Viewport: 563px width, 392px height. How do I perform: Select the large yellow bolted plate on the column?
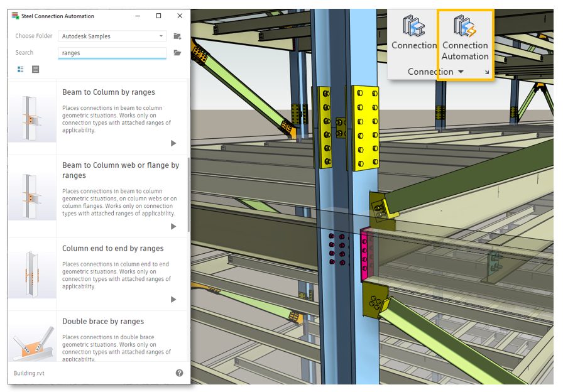[x=366, y=128]
